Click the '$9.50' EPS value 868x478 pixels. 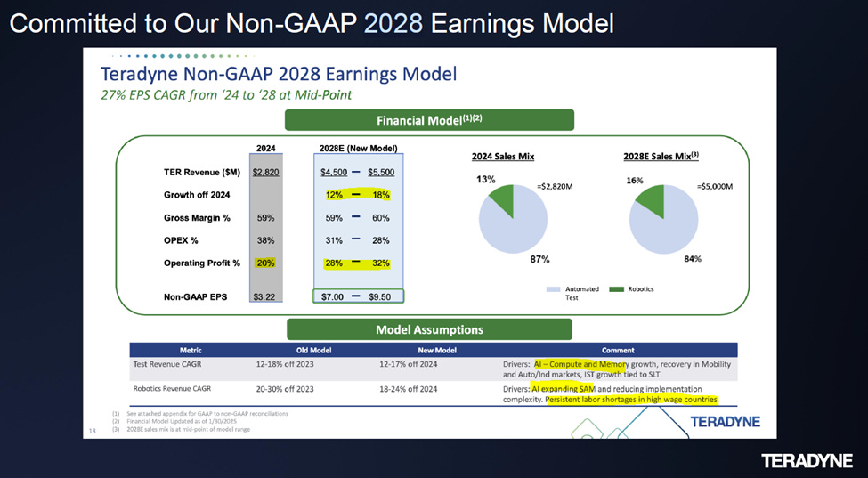(x=380, y=296)
